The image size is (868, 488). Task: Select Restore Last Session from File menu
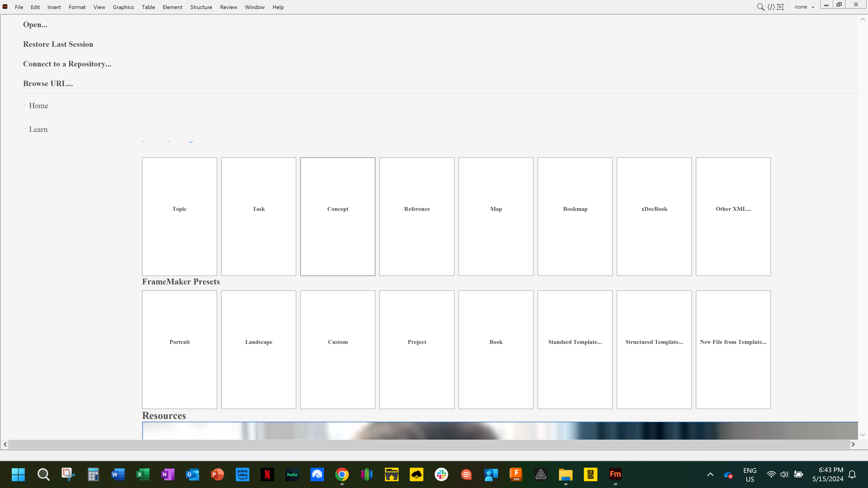tap(58, 44)
